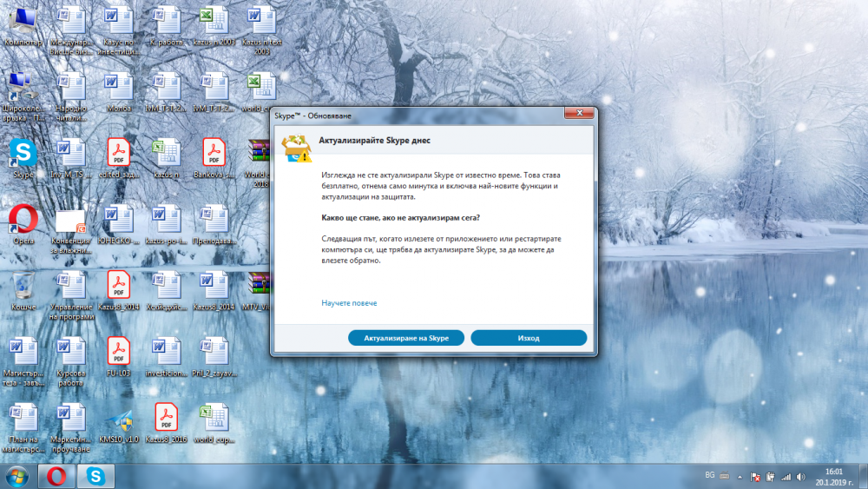
Task: Click the Show Desktop strip on taskbar
Action: [864, 476]
